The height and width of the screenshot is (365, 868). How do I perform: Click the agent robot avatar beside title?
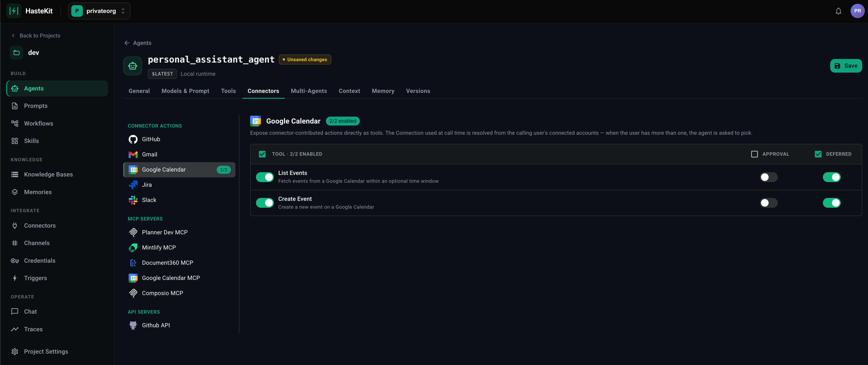point(133,66)
